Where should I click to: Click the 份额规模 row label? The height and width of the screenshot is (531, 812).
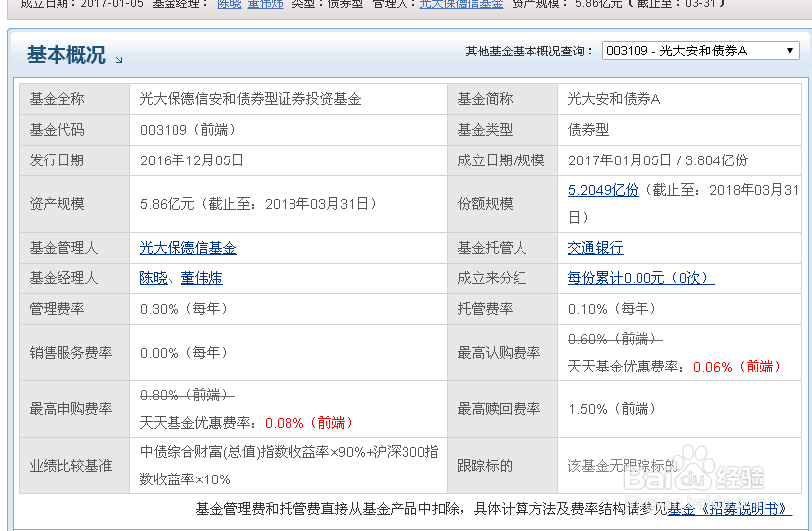pyautogui.click(x=485, y=204)
